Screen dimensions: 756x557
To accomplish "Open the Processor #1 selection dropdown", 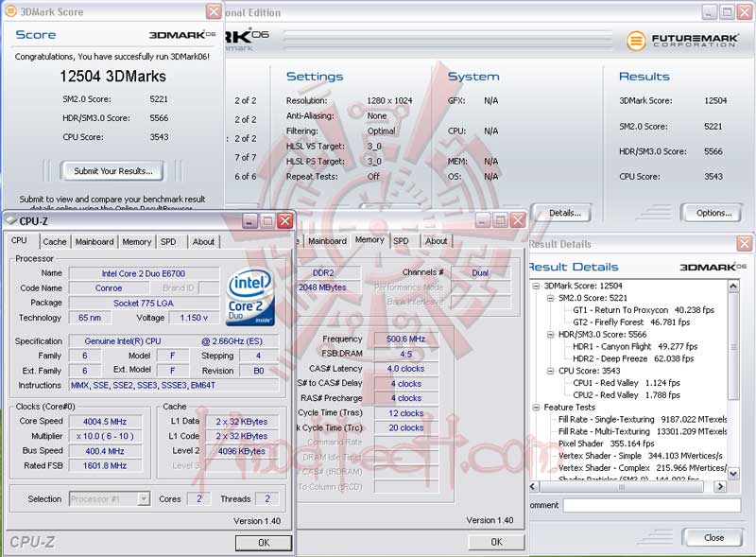I will click(144, 498).
